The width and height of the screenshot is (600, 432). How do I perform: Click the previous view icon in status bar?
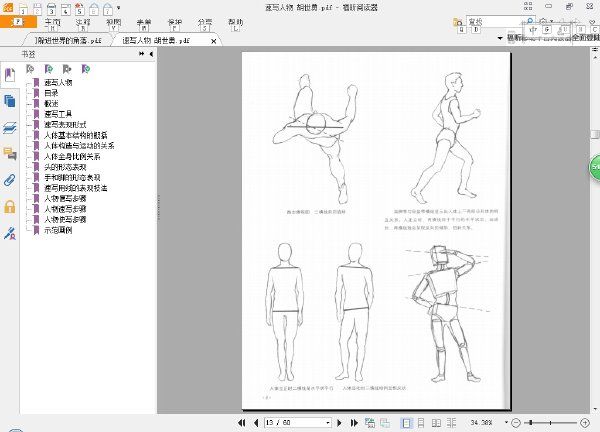tap(370, 423)
